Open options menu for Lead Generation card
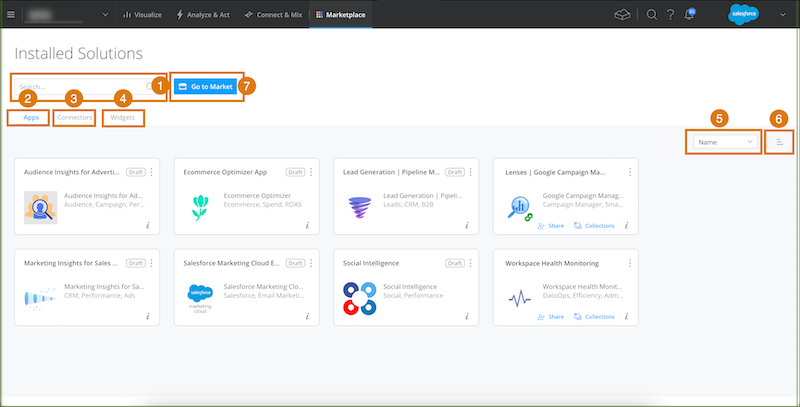The image size is (800, 407). tap(470, 172)
